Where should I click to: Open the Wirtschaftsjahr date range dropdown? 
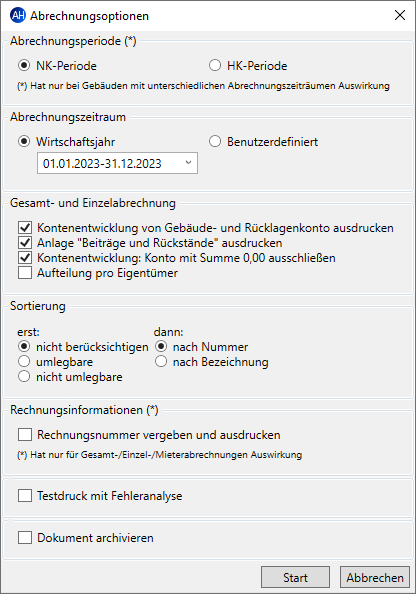(x=117, y=163)
